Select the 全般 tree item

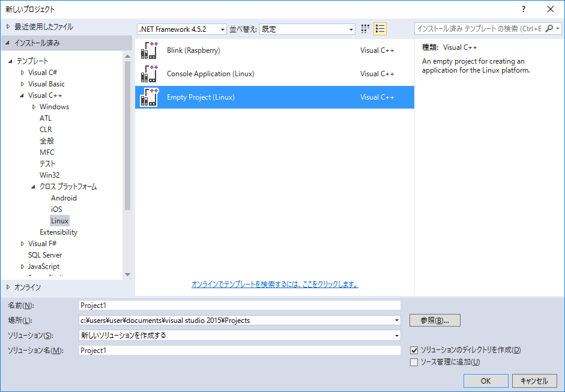point(47,141)
